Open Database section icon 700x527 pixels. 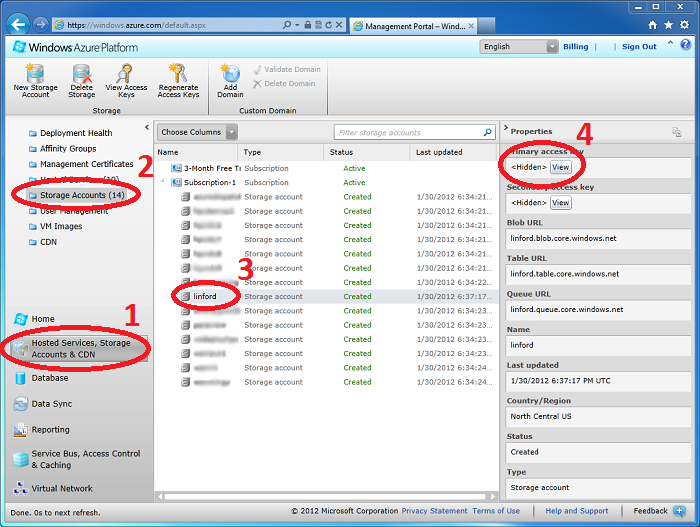pos(20,378)
